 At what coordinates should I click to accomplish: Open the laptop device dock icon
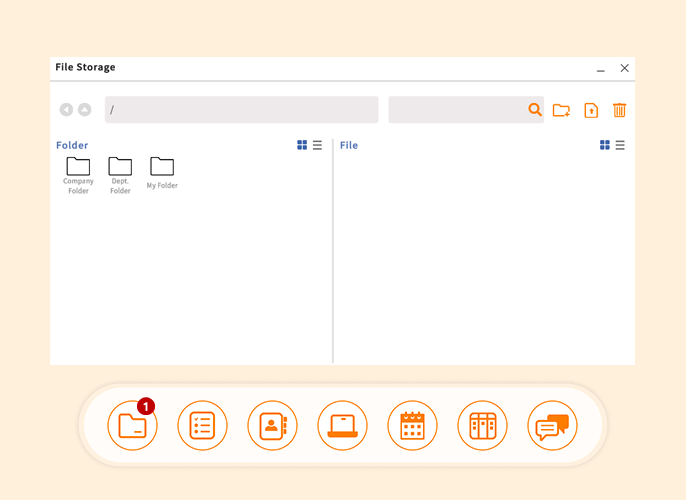coord(342,425)
